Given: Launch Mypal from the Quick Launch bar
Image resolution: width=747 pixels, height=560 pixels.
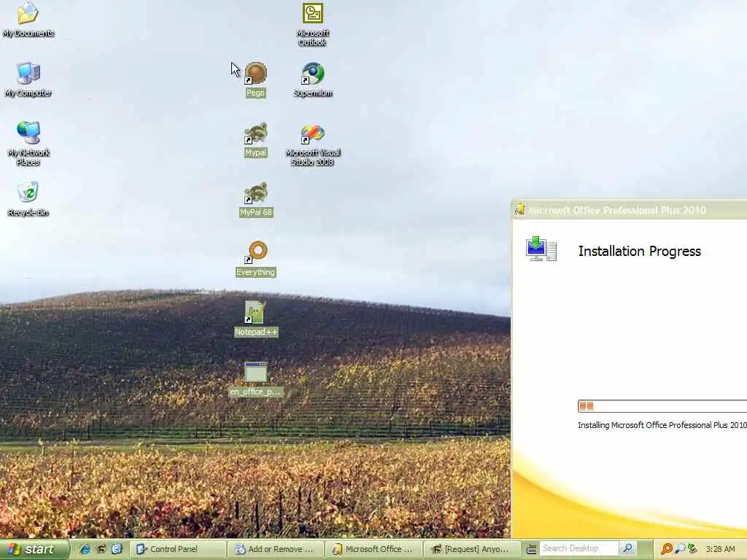Looking at the screenshot, I should (x=101, y=549).
